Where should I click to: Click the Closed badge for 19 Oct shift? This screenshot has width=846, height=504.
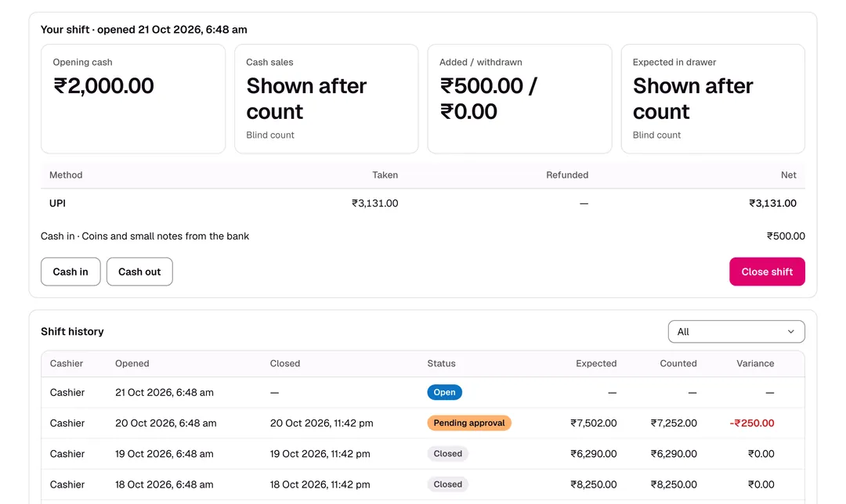tap(448, 454)
